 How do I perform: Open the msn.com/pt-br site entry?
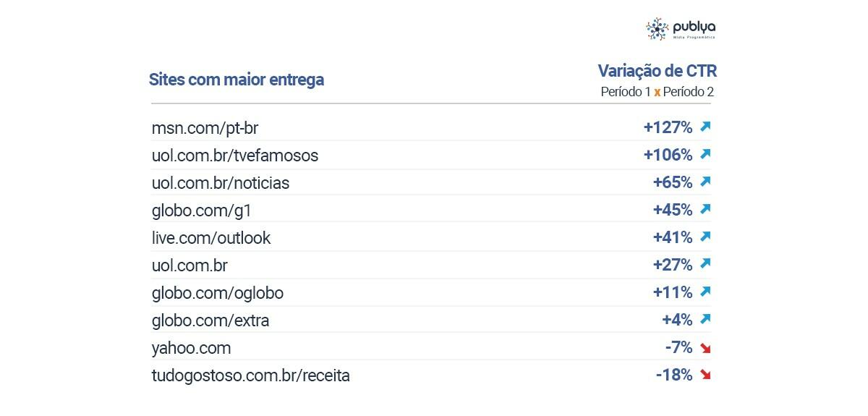205,128
